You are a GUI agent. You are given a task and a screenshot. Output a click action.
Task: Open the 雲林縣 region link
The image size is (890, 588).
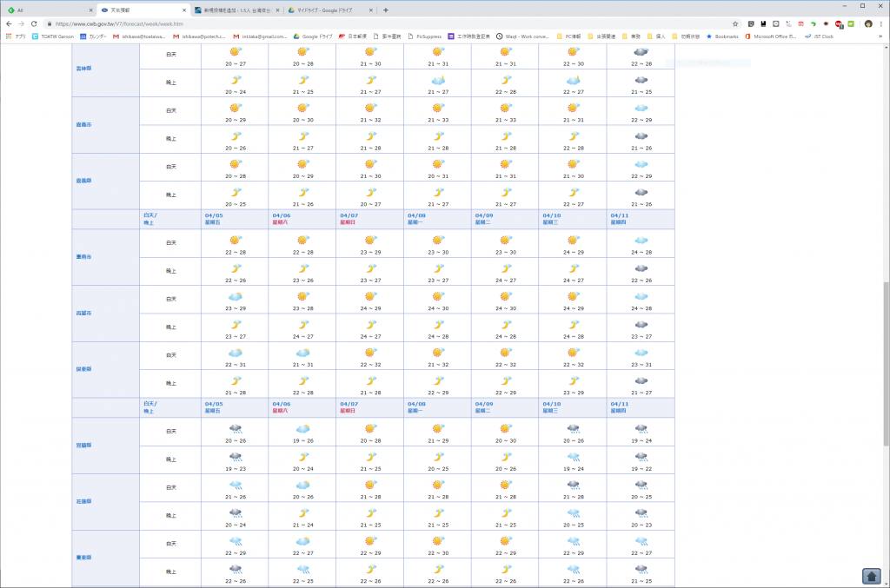click(x=84, y=69)
